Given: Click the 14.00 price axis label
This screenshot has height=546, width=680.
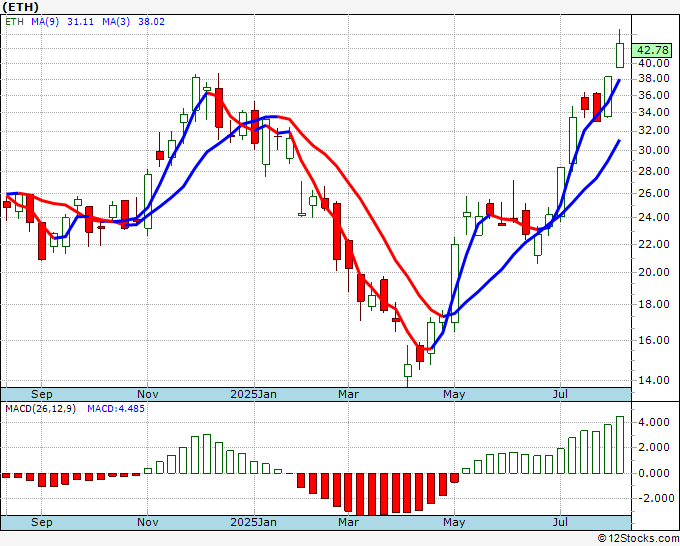Looking at the screenshot, I should 654,380.
